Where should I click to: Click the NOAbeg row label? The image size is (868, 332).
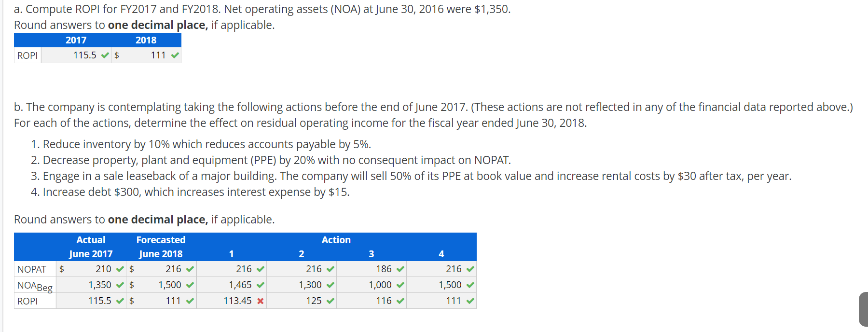[34, 285]
